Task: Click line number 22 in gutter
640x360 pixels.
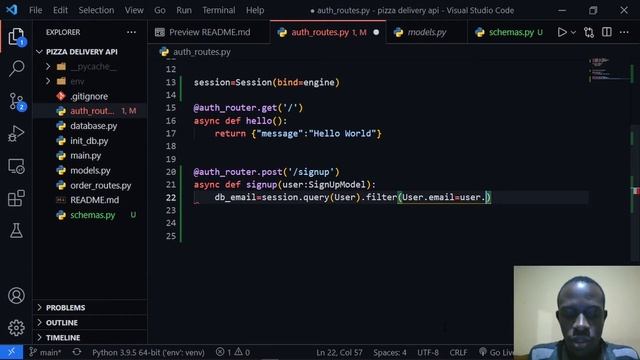Action: [171, 198]
